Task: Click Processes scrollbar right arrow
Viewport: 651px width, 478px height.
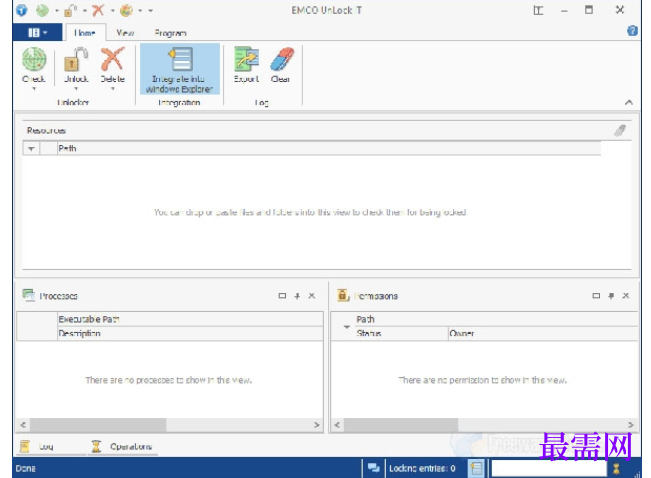Action: click(316, 425)
